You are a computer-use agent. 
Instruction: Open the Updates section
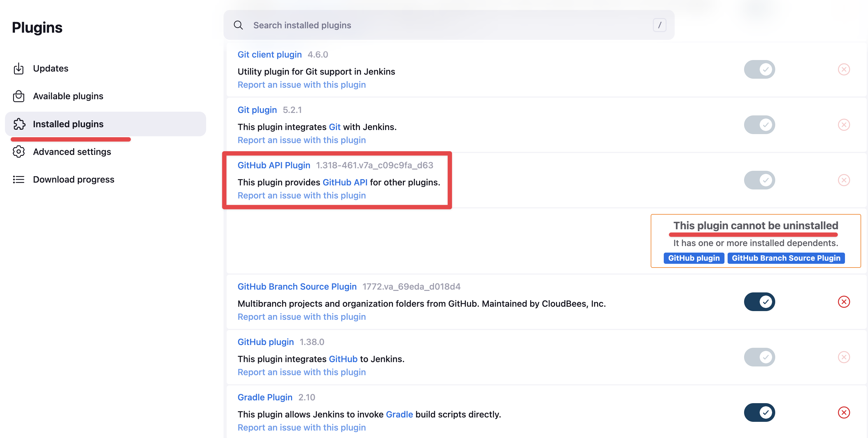pos(106,68)
